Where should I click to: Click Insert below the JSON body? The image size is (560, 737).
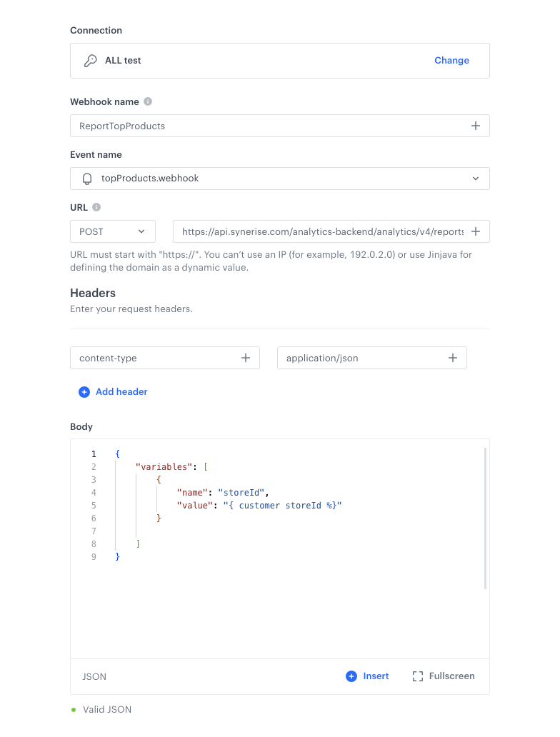tap(376, 676)
